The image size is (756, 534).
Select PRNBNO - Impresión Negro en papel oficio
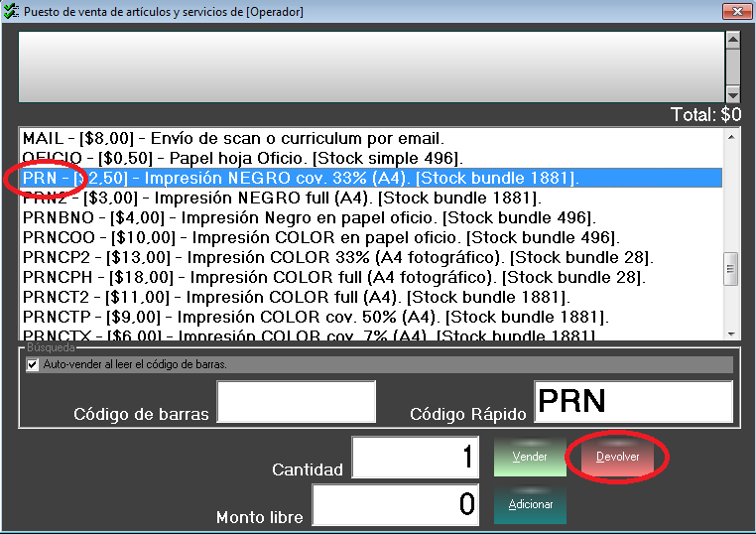coord(371,217)
